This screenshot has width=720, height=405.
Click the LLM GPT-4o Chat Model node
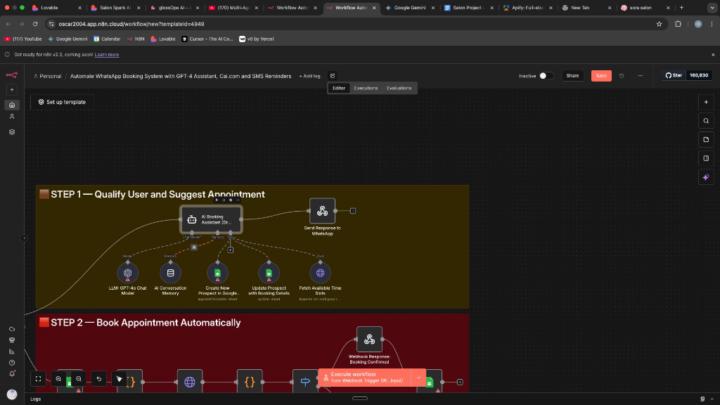127,272
